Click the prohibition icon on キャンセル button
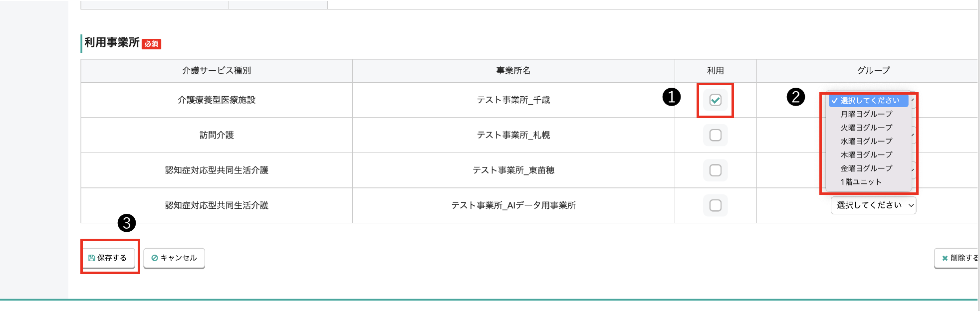Viewport: 980px width, 311px height. tap(155, 258)
